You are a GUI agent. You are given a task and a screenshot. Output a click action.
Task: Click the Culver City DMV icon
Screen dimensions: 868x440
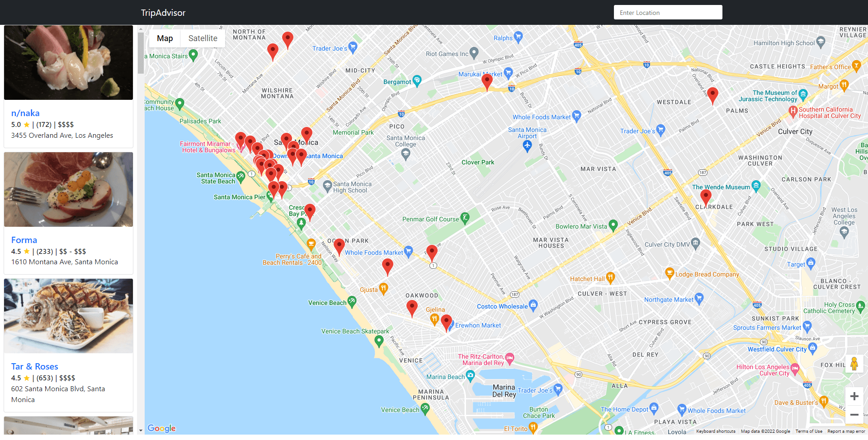point(696,243)
